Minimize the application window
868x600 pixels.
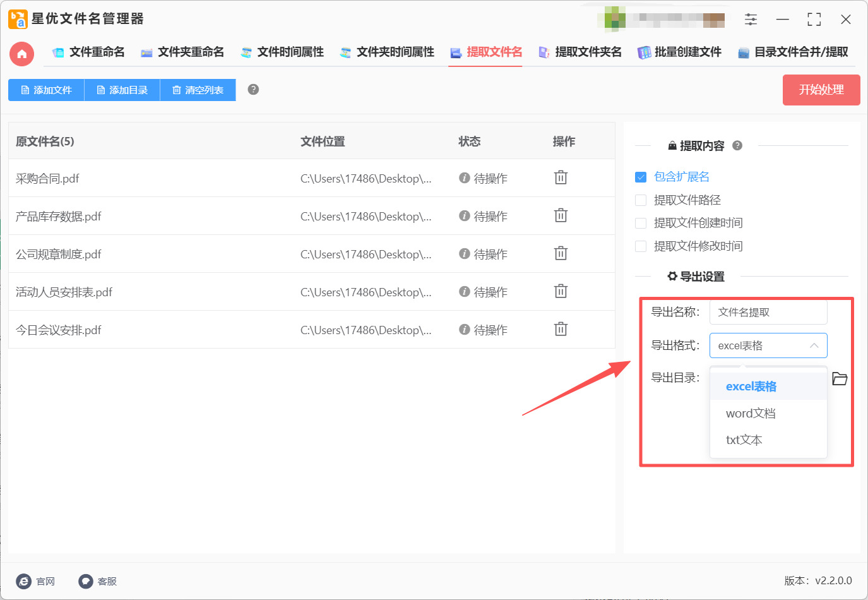coord(783,20)
